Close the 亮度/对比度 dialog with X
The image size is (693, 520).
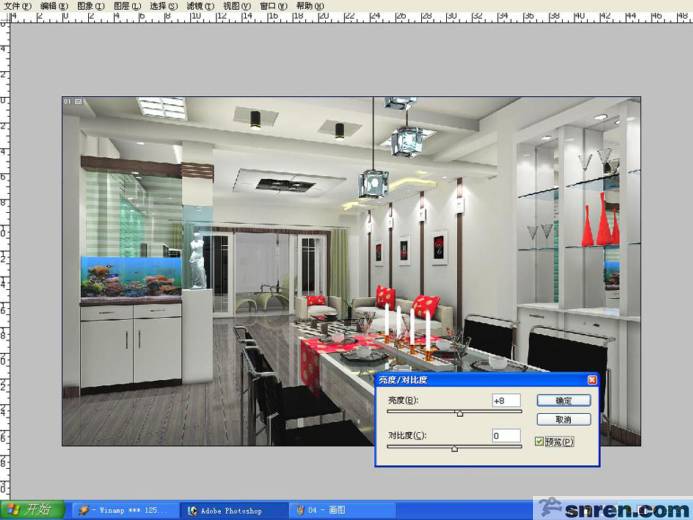coord(591,381)
